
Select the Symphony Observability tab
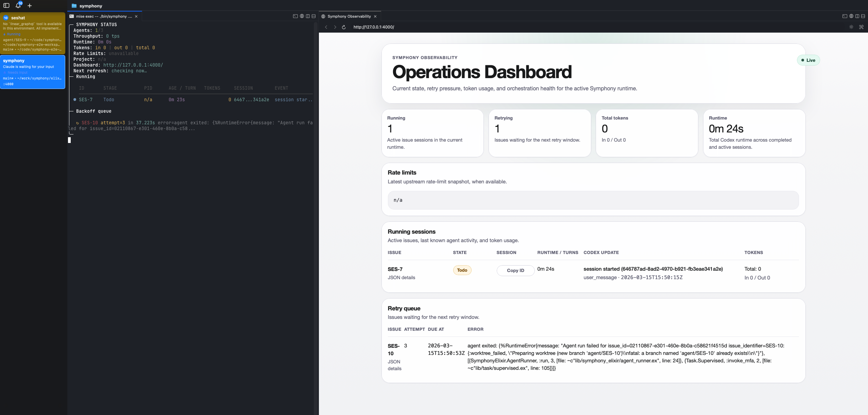pyautogui.click(x=349, y=16)
